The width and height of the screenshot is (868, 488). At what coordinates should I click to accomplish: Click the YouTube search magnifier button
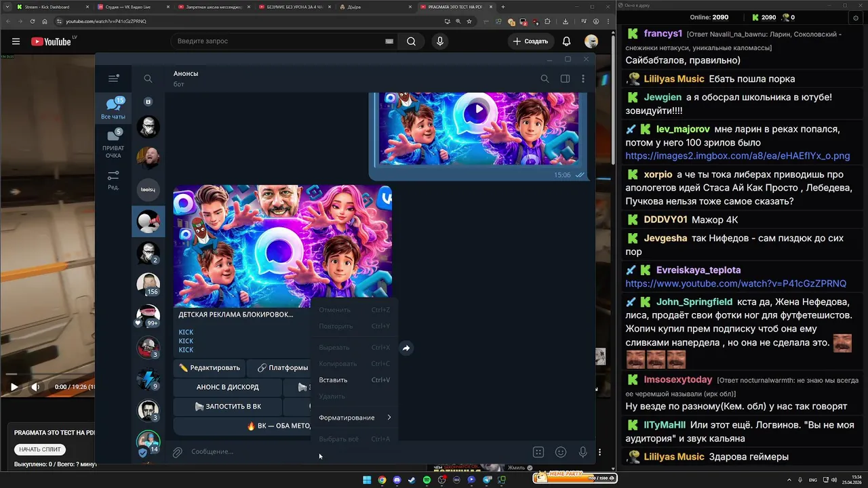pos(411,41)
